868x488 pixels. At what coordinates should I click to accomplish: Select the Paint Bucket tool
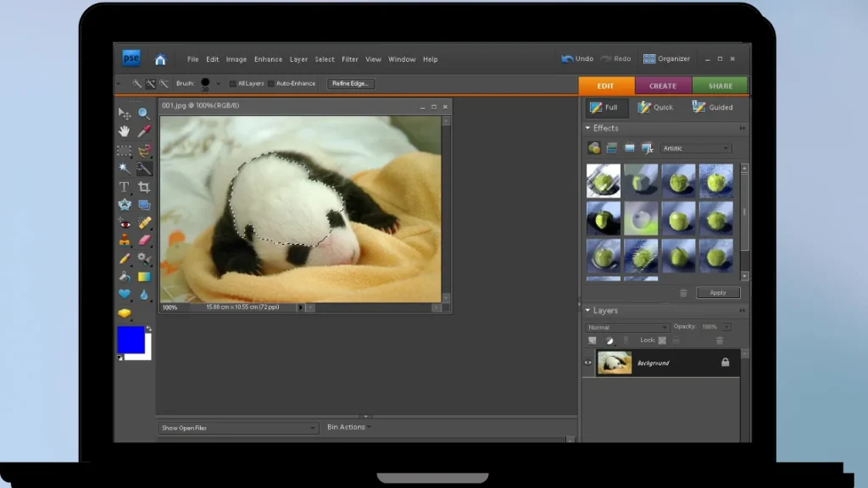pos(124,277)
